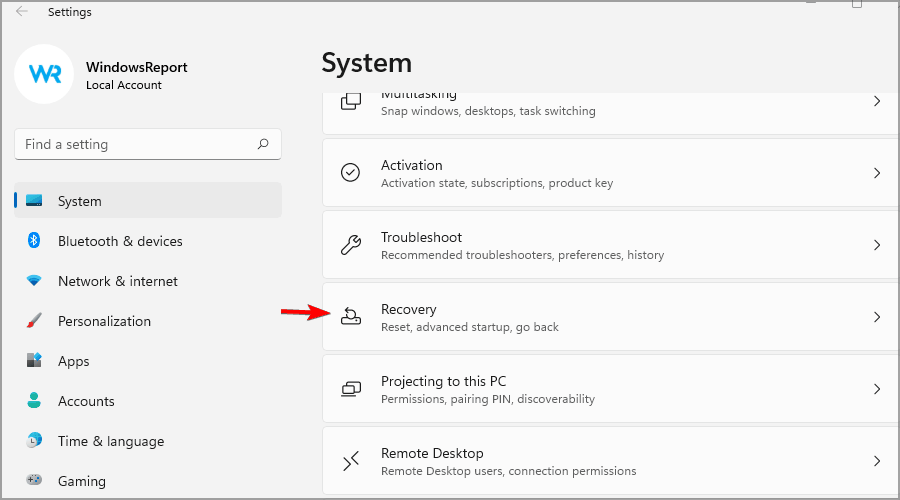Image resolution: width=900 pixels, height=500 pixels.
Task: Click the Bluetooth icon in the sidebar
Action: click(34, 241)
